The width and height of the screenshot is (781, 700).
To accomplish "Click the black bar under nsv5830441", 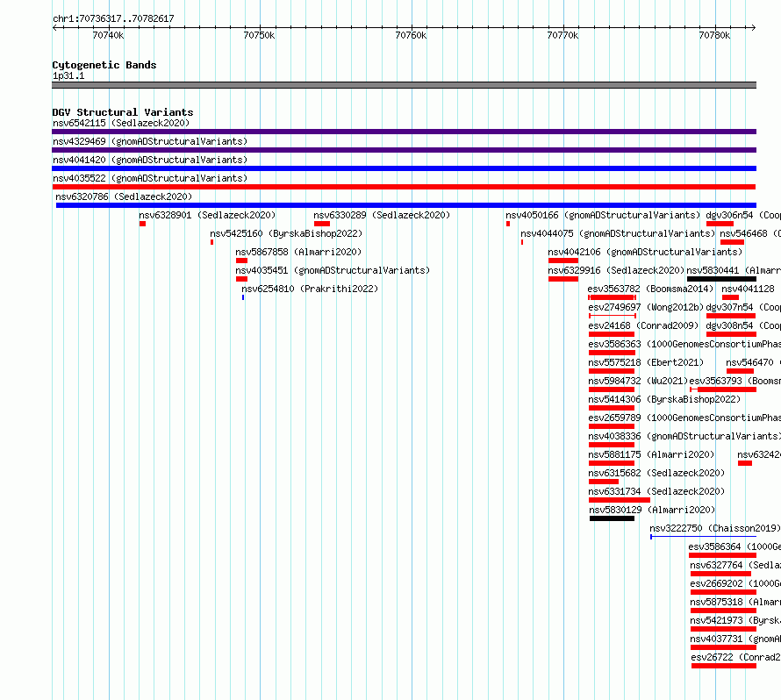I will [721, 279].
